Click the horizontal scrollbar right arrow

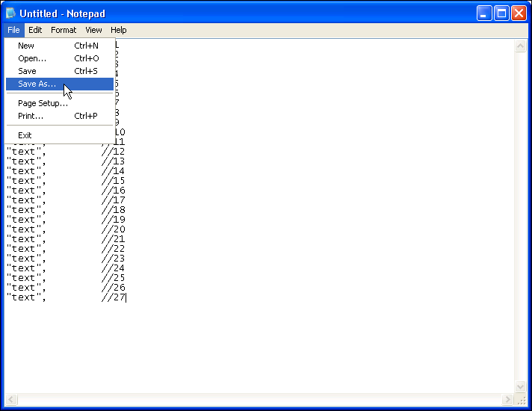508,400
